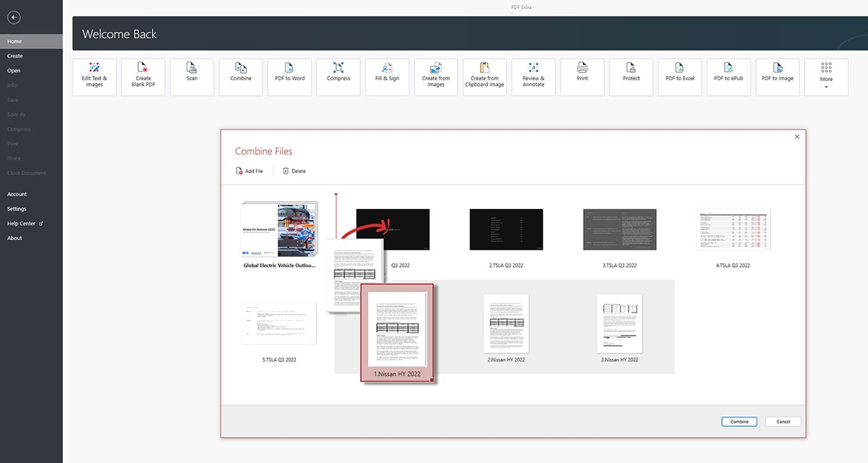868x463 pixels.
Task: Select Global Electric Vehicle Outlook thumbnail
Action: click(x=279, y=230)
